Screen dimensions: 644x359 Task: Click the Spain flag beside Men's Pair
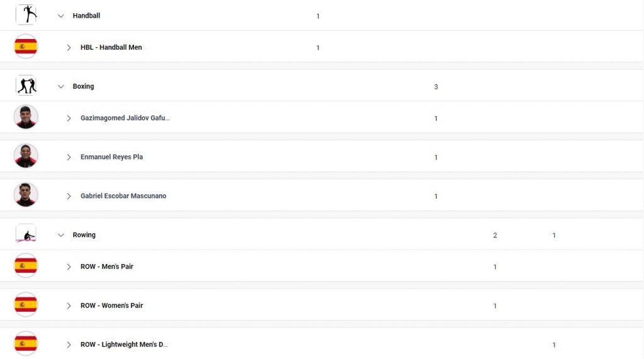click(x=26, y=266)
